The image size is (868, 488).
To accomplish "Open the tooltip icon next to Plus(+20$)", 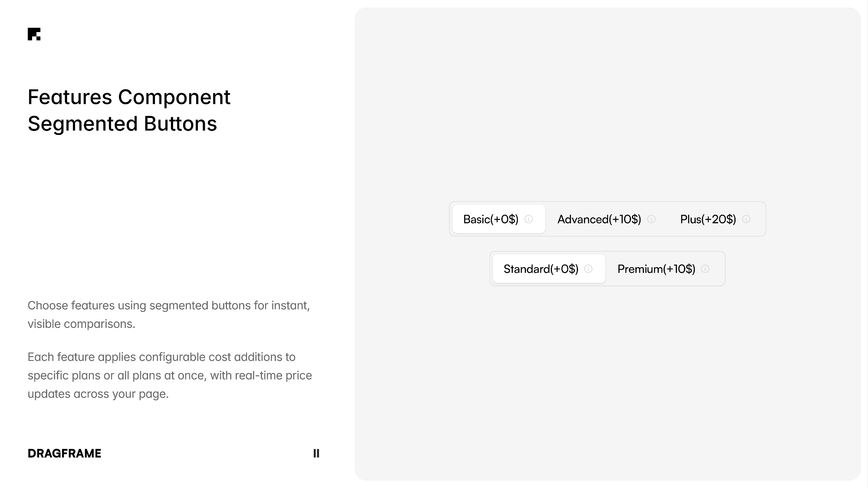I will tap(746, 219).
